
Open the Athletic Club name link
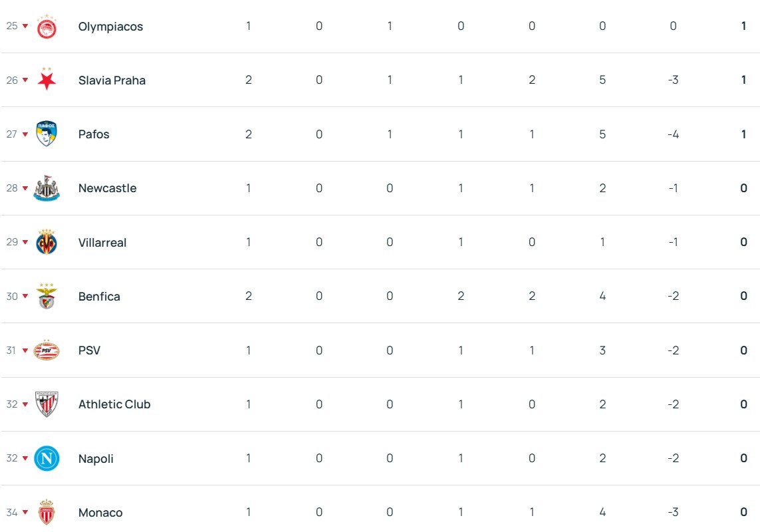point(114,404)
